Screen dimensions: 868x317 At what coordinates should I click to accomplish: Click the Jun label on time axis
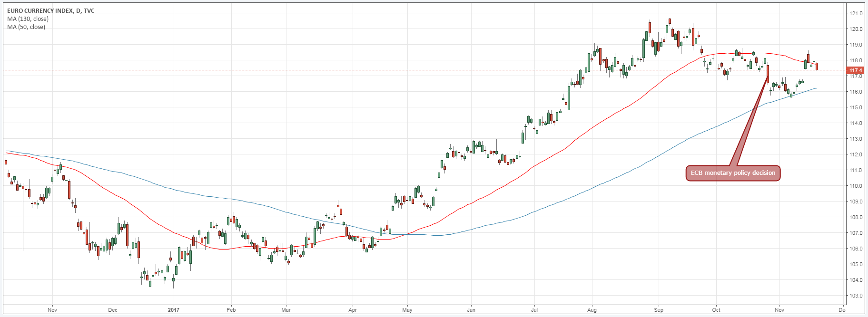471,310
